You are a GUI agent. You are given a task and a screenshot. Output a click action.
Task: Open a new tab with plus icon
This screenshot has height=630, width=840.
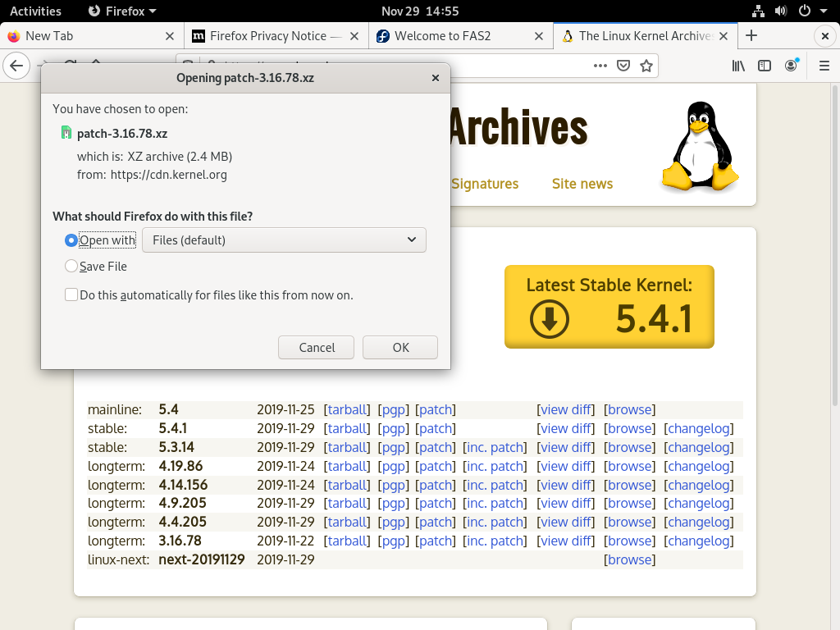tap(751, 35)
